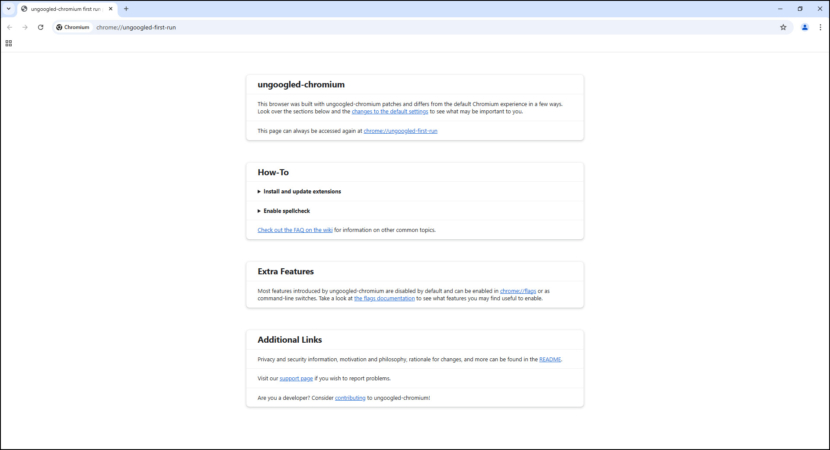Reload the current page
The width and height of the screenshot is (830, 450).
[40, 27]
